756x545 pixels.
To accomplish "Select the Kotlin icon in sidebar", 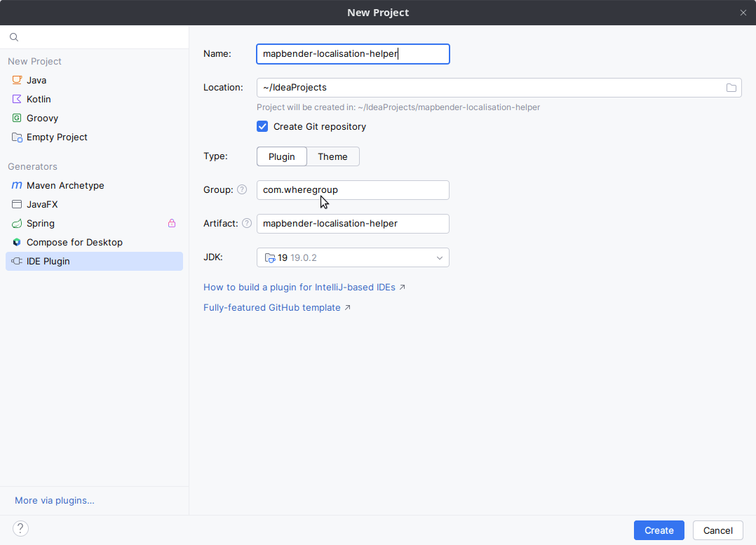I will click(17, 99).
